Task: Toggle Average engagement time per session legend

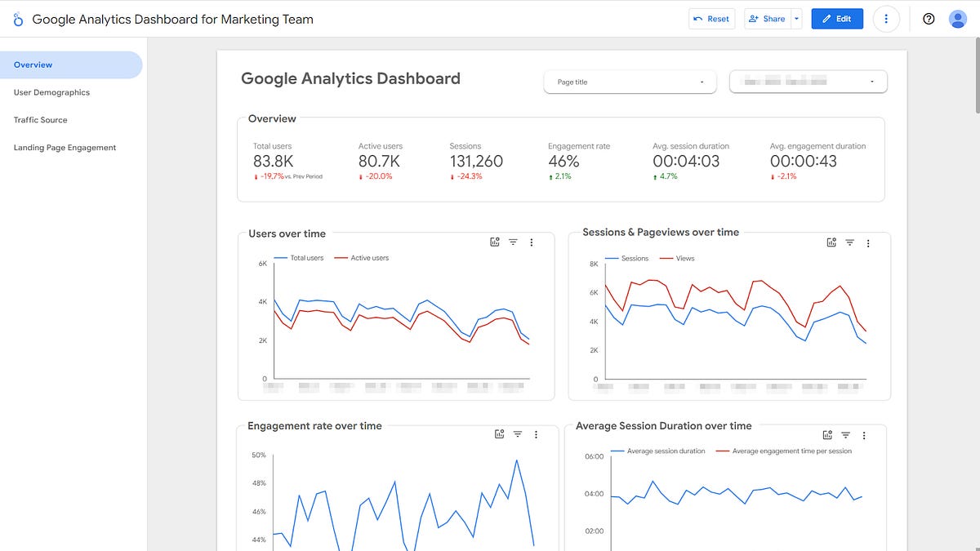Action: [783, 451]
